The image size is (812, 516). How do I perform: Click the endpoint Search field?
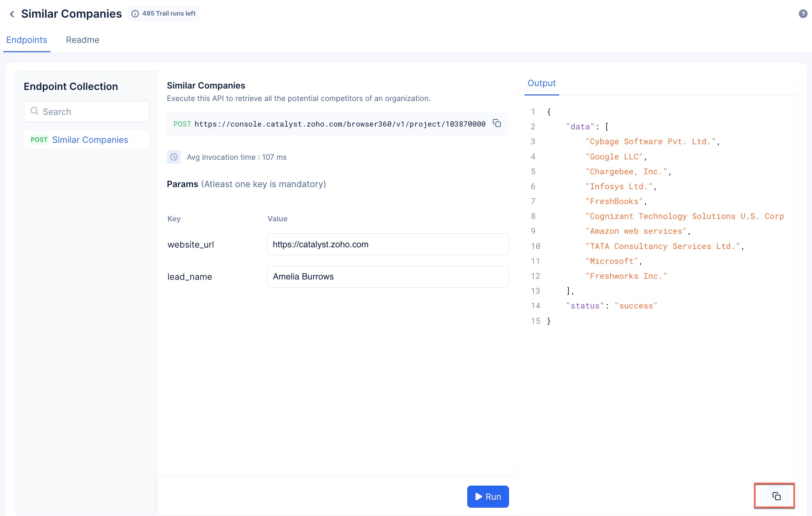pos(86,111)
